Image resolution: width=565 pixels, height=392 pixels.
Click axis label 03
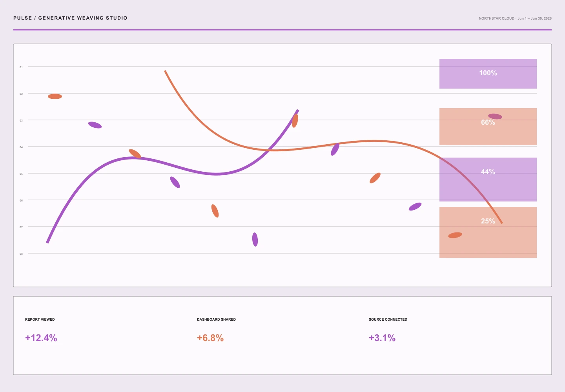coord(21,121)
